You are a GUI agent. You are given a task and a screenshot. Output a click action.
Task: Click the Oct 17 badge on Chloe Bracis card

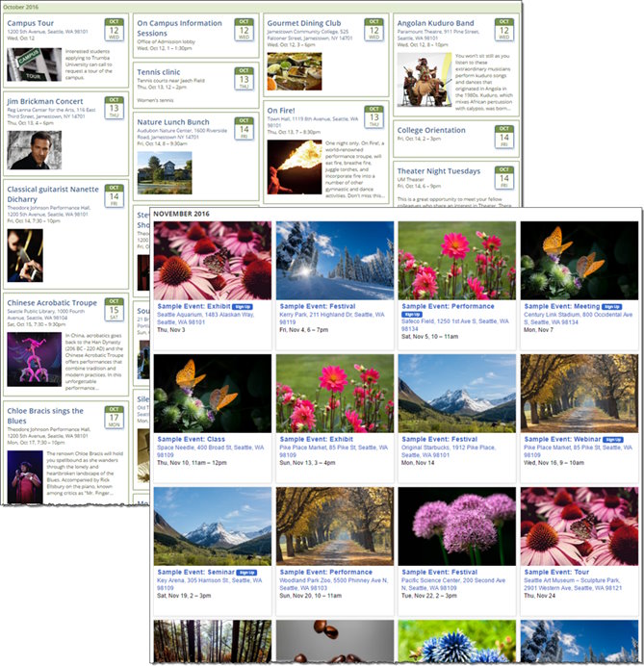pyautogui.click(x=114, y=417)
